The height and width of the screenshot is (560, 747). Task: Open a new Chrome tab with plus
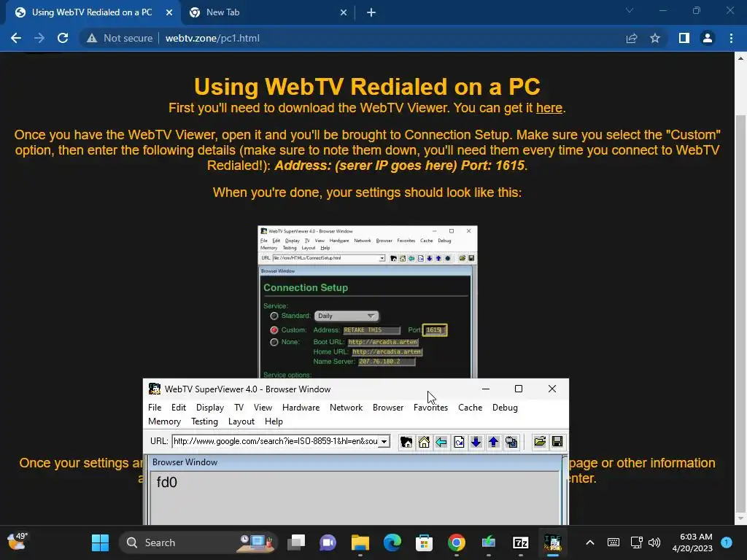coord(371,13)
